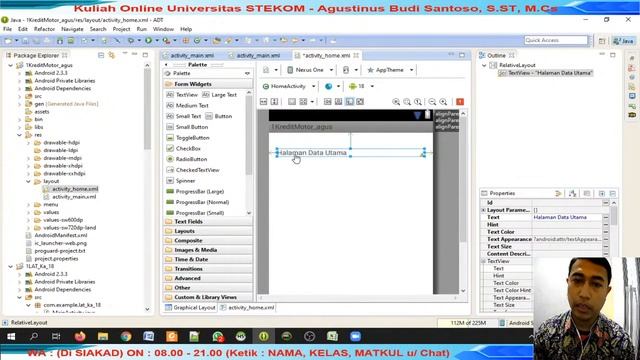The image size is (640, 360).
Task: Open API level 18 dropdown
Action: point(361,87)
